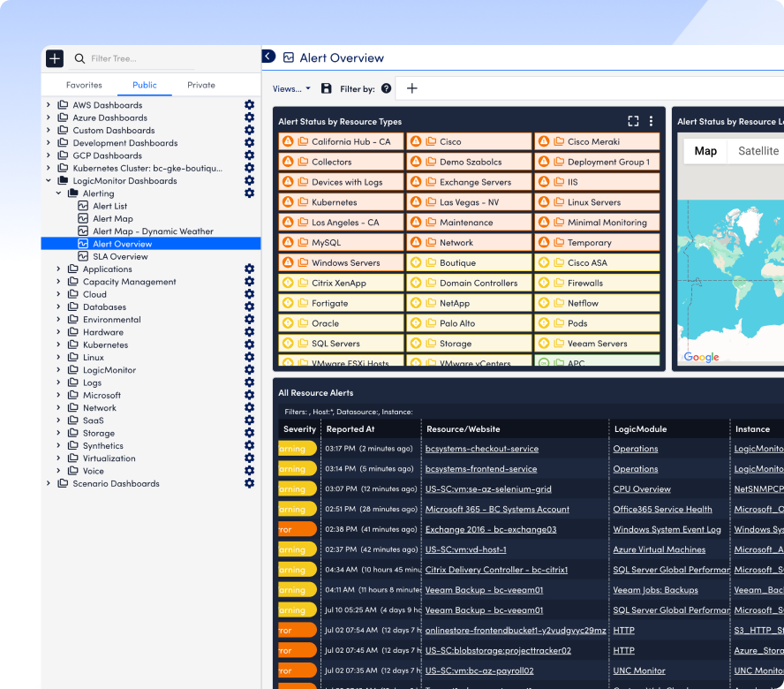Click the warning icon beside Boutique
Screen dimensions: 784x689
click(416, 262)
